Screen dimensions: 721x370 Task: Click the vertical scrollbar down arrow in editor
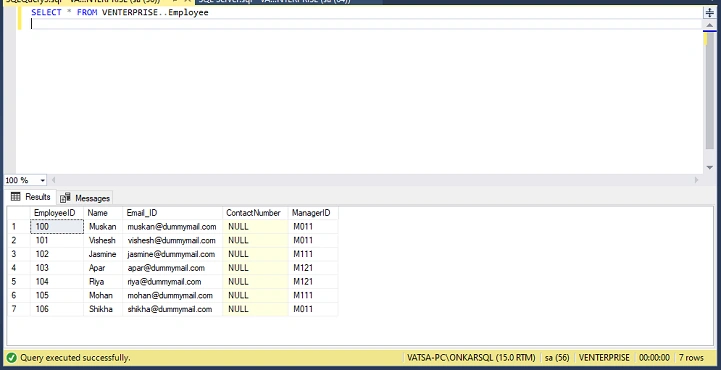710,168
